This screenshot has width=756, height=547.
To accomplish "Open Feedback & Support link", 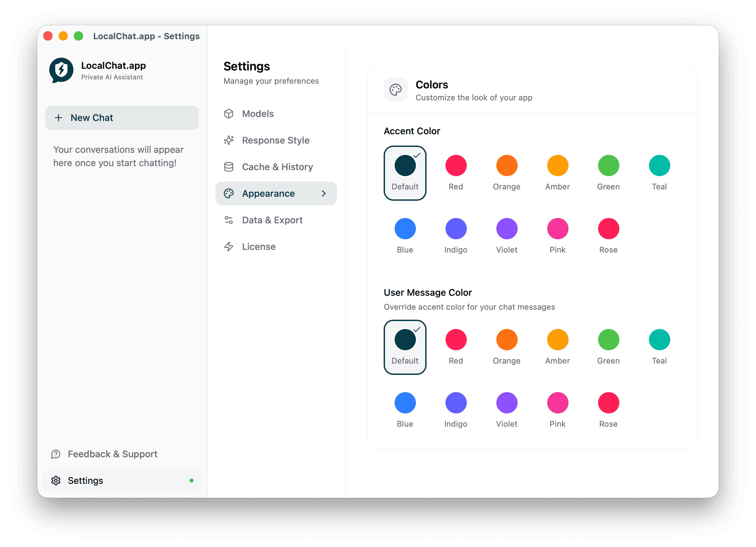I will click(112, 454).
